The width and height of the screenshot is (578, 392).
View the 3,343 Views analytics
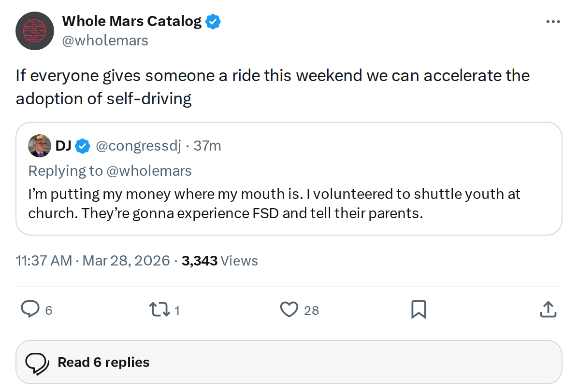(219, 261)
